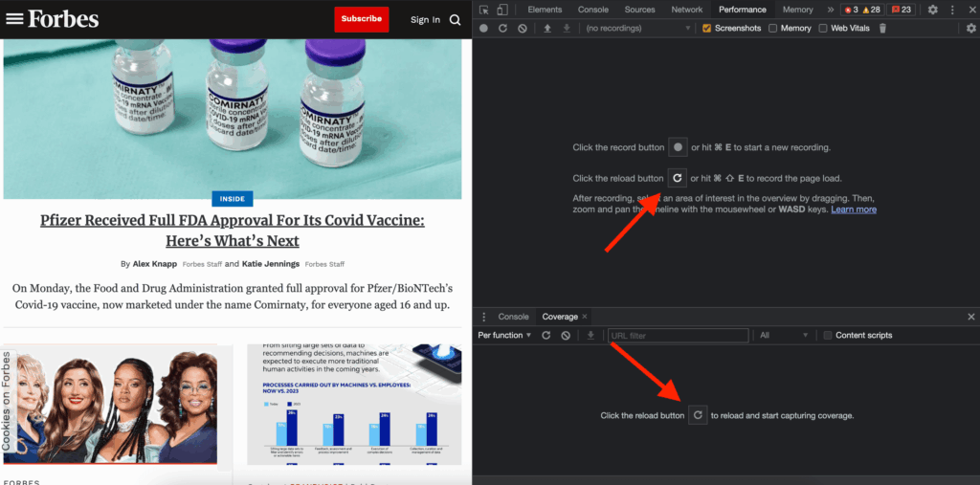Click the save profile download icon
Viewport: 980px width, 485px height.
567,28
